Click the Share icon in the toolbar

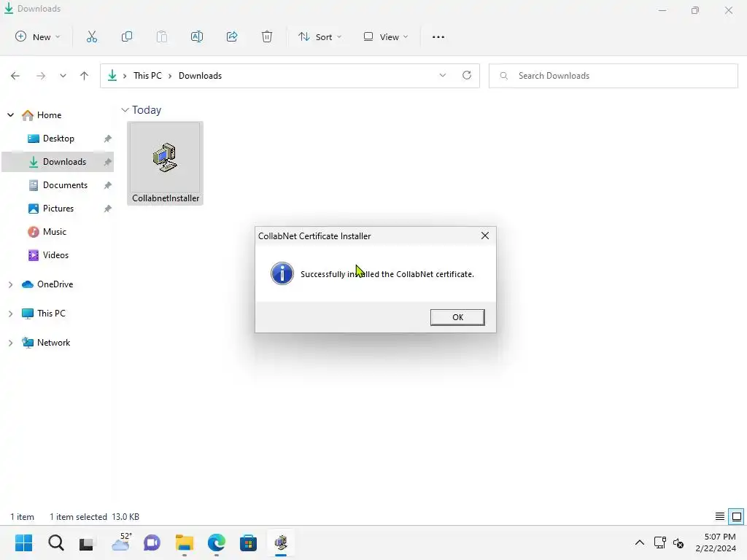pos(232,36)
